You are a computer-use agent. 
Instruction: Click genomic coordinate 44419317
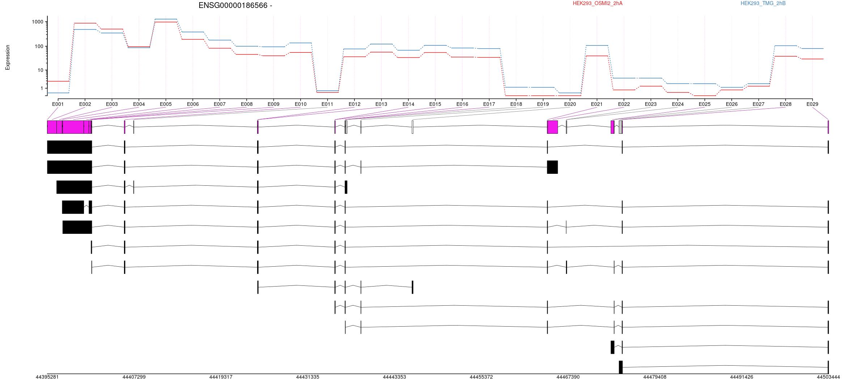[x=221, y=377]
